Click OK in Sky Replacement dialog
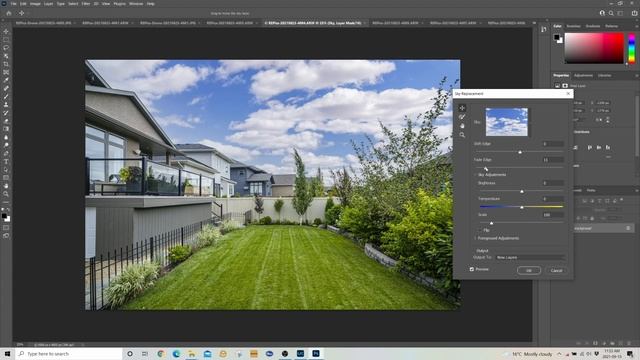 (529, 270)
